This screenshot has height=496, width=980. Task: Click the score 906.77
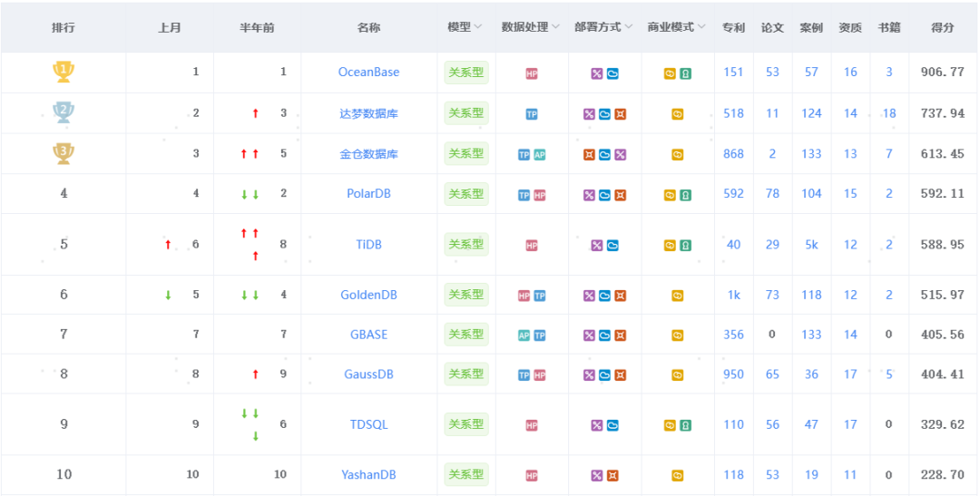pyautogui.click(x=943, y=72)
